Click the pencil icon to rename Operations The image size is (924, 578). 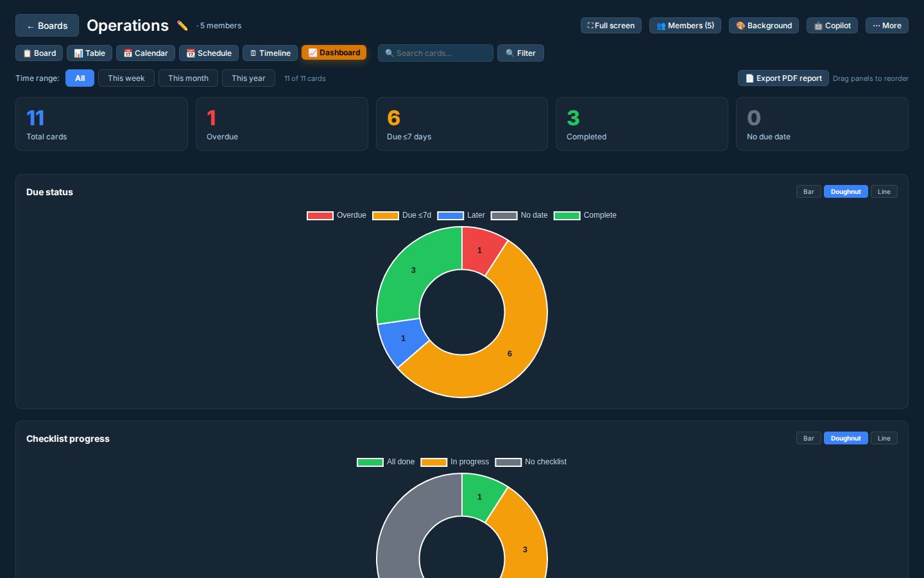[x=182, y=26]
